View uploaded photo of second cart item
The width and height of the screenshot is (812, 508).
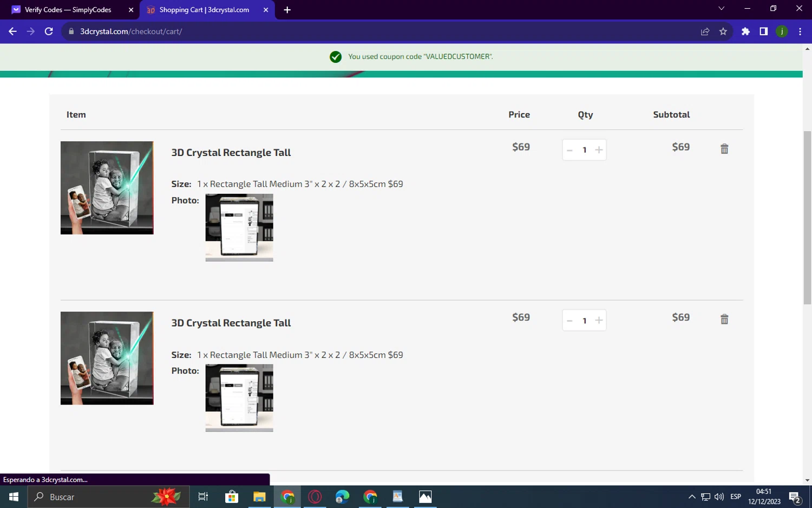[239, 398]
